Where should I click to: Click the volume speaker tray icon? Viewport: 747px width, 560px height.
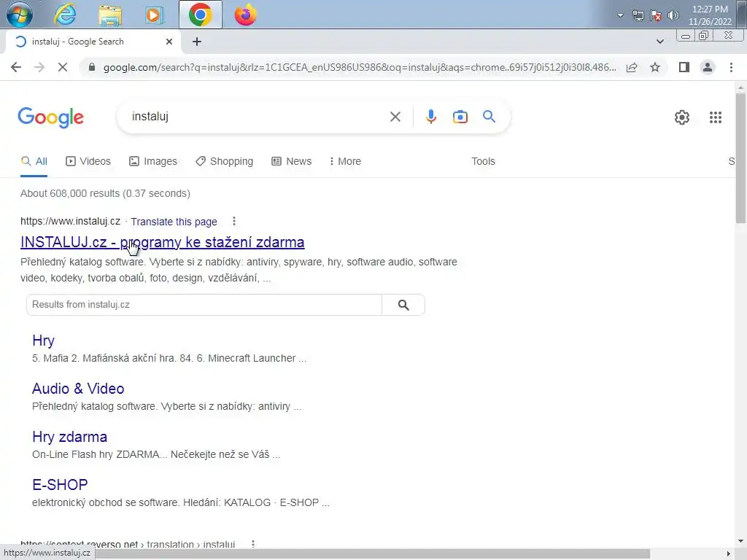673,15
